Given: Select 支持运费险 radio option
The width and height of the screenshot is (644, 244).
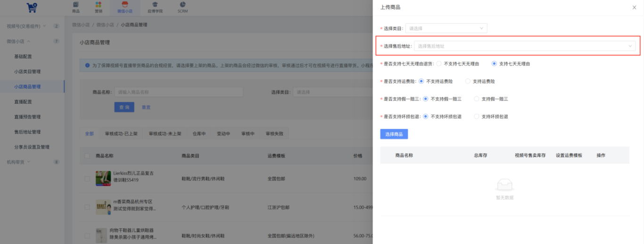Looking at the screenshot, I should click(468, 81).
